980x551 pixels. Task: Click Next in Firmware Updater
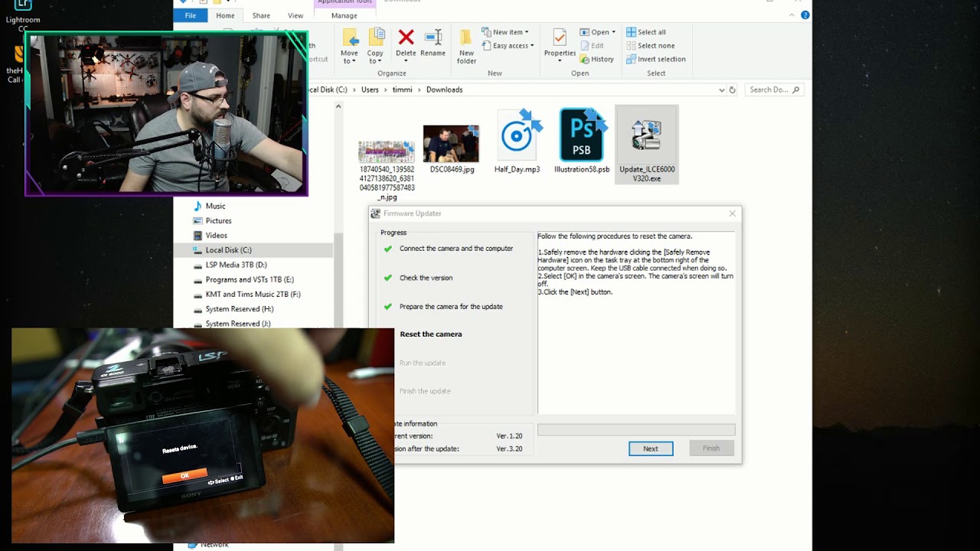point(651,448)
